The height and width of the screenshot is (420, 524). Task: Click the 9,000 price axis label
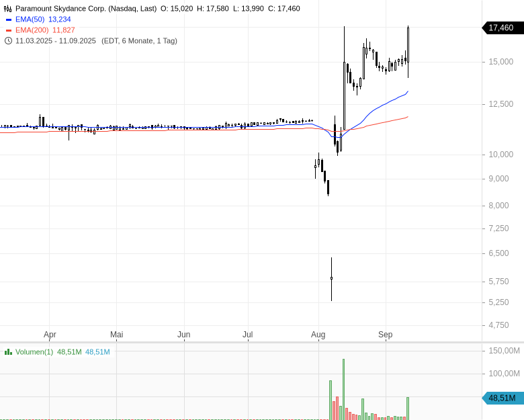click(498, 179)
